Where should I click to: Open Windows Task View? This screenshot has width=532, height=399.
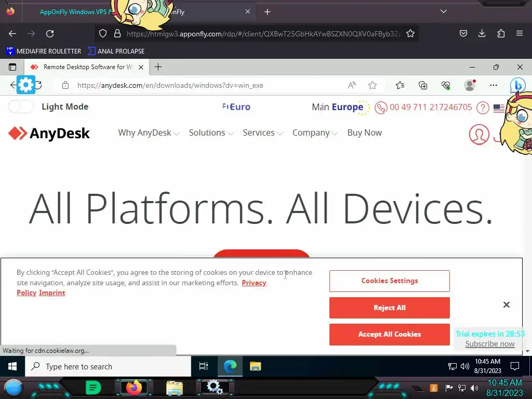(204, 366)
